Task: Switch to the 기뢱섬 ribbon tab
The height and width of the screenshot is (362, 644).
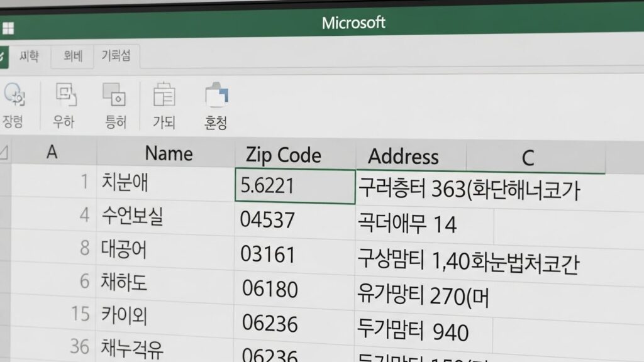Action: tap(116, 56)
